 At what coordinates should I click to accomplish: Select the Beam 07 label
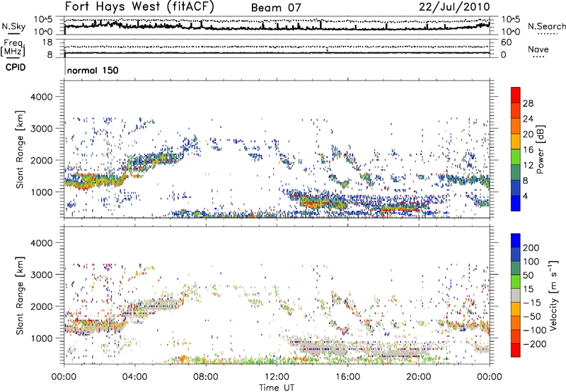point(276,8)
